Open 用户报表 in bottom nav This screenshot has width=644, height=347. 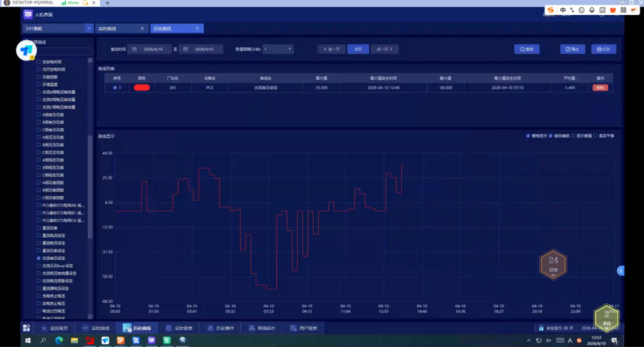[x=304, y=328]
